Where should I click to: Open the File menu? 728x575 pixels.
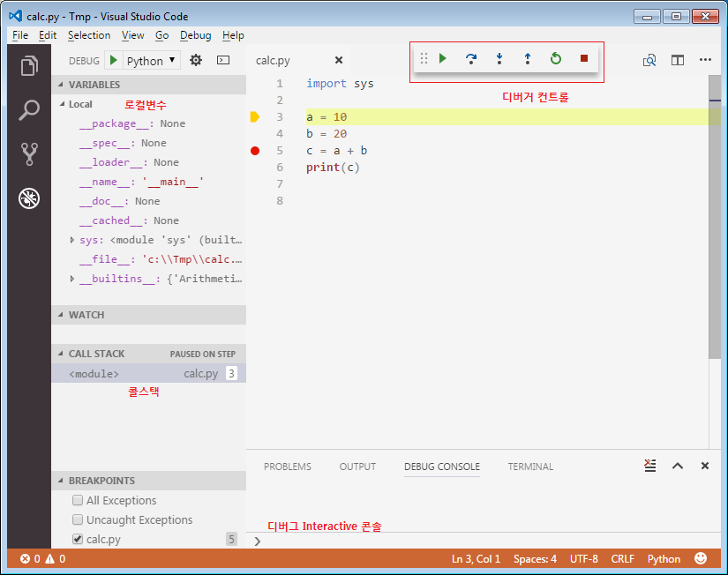pyautogui.click(x=20, y=35)
